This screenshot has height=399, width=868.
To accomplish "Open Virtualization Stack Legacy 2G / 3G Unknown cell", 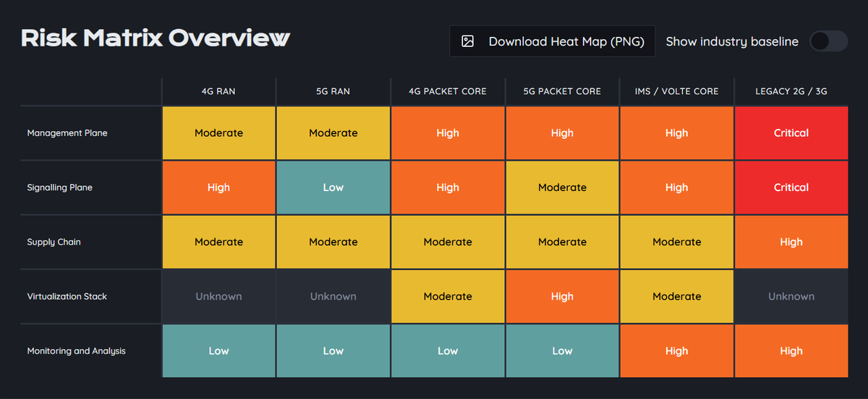I will tap(791, 296).
